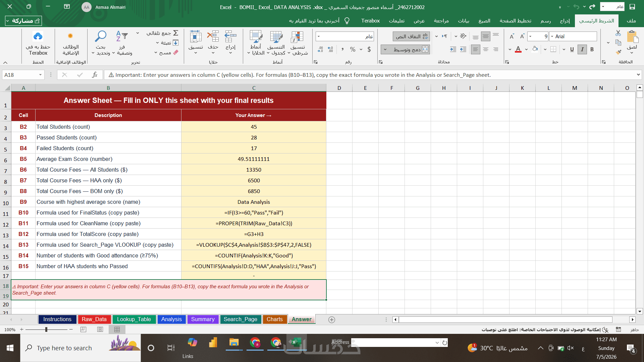Screen dimensions: 644x362
Task: Open the number format (عام) dropdown in ribbon
Action: tap(319, 37)
